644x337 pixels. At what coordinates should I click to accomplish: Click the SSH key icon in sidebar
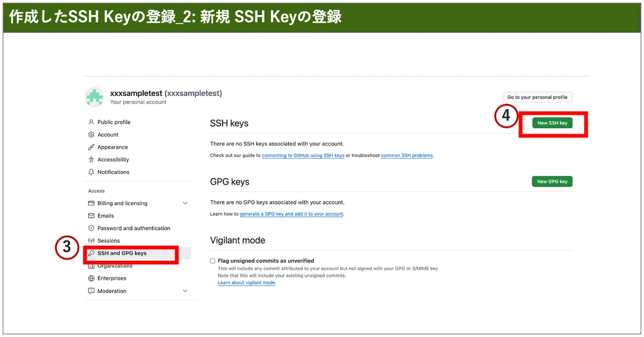pos(91,253)
